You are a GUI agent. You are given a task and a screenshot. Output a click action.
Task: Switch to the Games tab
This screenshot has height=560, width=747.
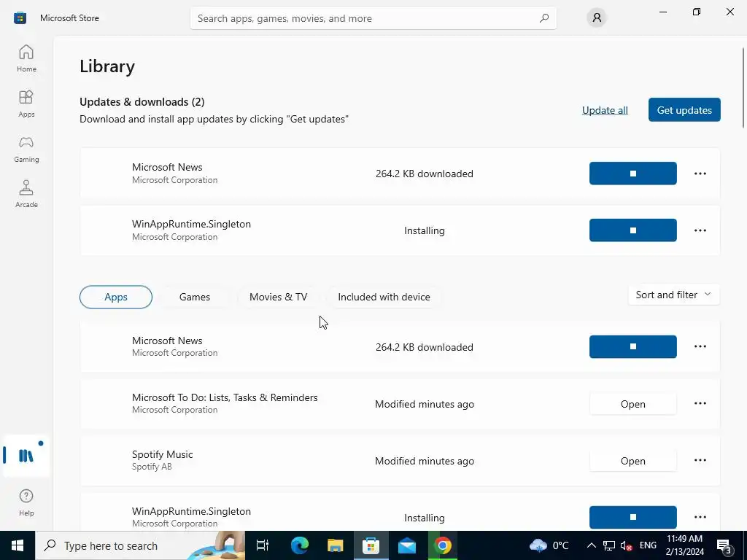[x=194, y=297]
